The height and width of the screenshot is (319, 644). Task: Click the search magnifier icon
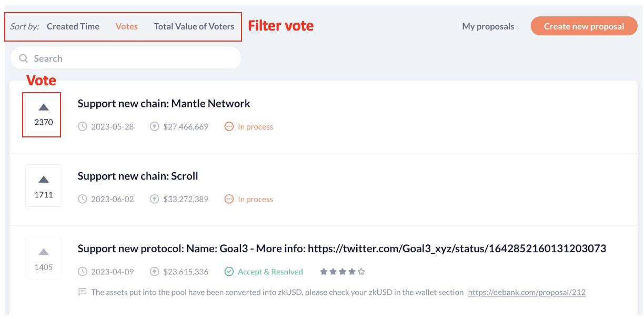click(x=23, y=58)
